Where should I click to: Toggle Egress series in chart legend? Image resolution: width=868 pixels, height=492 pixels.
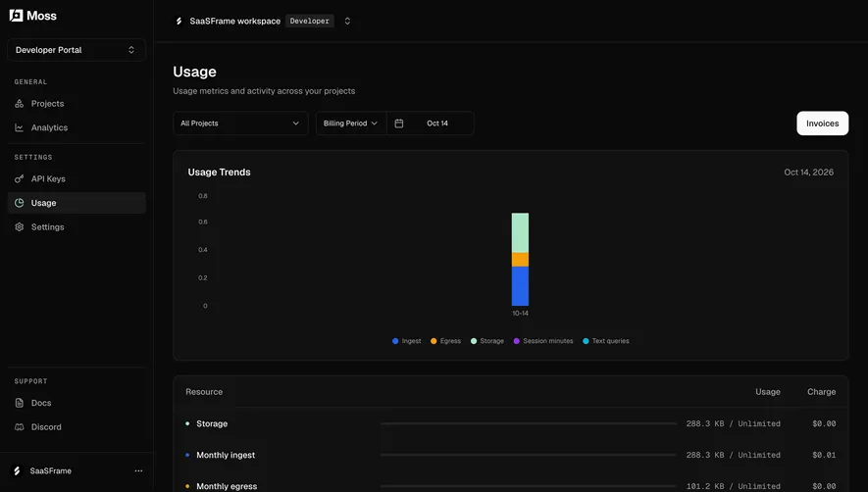[445, 341]
